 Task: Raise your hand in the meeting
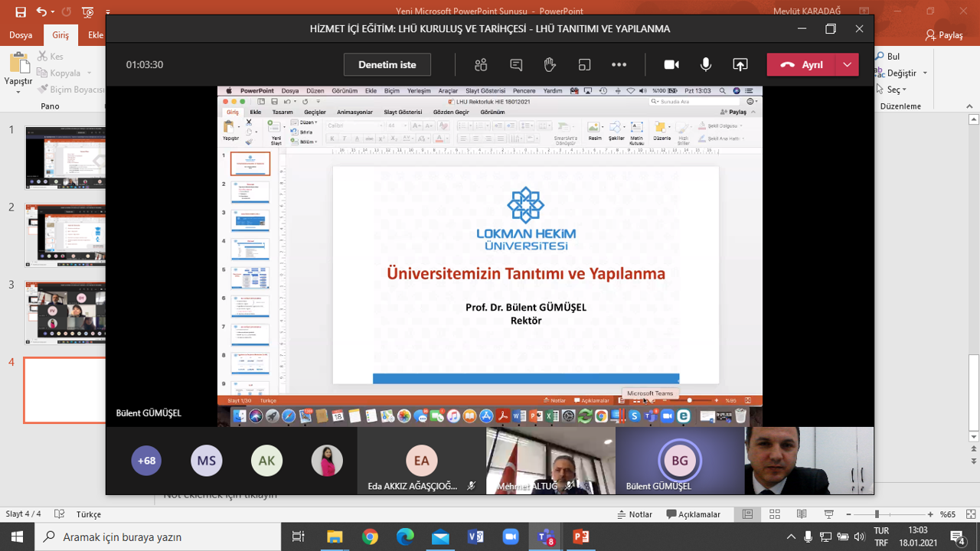point(550,65)
